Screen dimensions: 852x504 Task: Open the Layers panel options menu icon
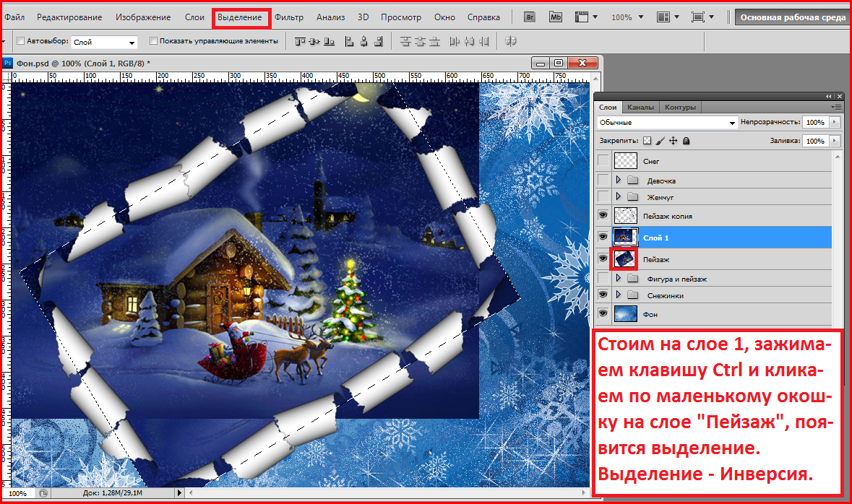[x=837, y=107]
